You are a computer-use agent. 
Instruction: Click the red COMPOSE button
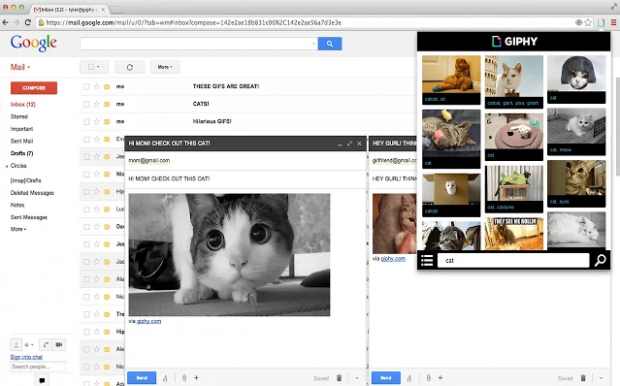(34, 88)
